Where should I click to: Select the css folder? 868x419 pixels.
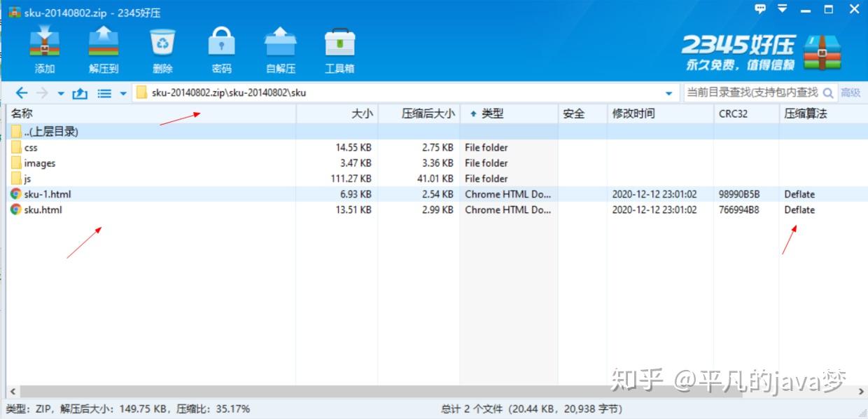pos(437,148)
